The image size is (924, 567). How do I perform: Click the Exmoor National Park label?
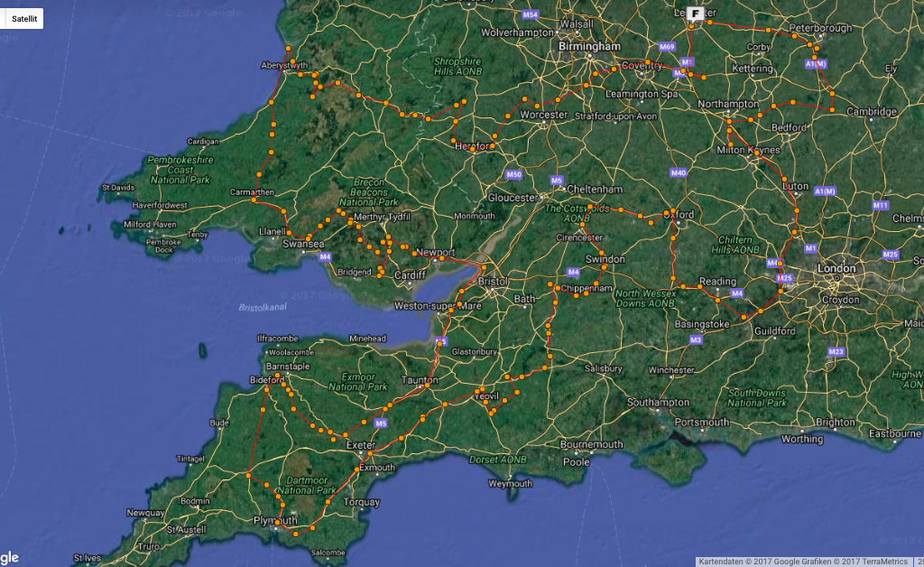pos(359,381)
